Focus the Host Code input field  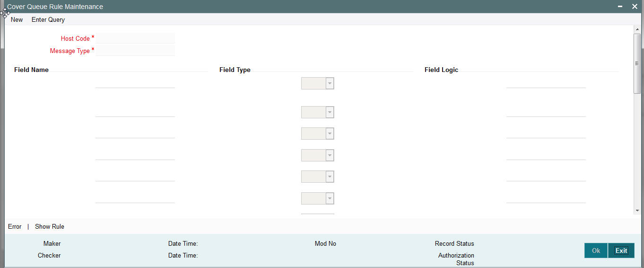[135, 38]
